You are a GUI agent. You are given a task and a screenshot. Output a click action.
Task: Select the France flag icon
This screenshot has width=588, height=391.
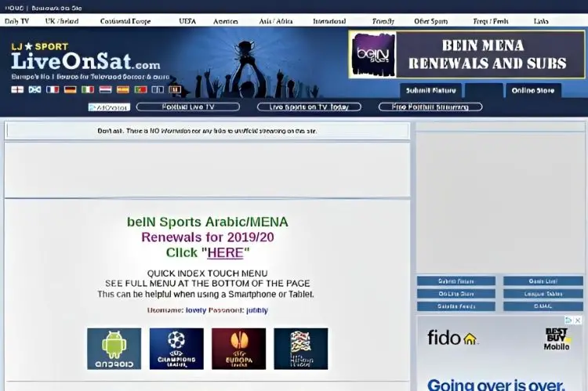53,89
